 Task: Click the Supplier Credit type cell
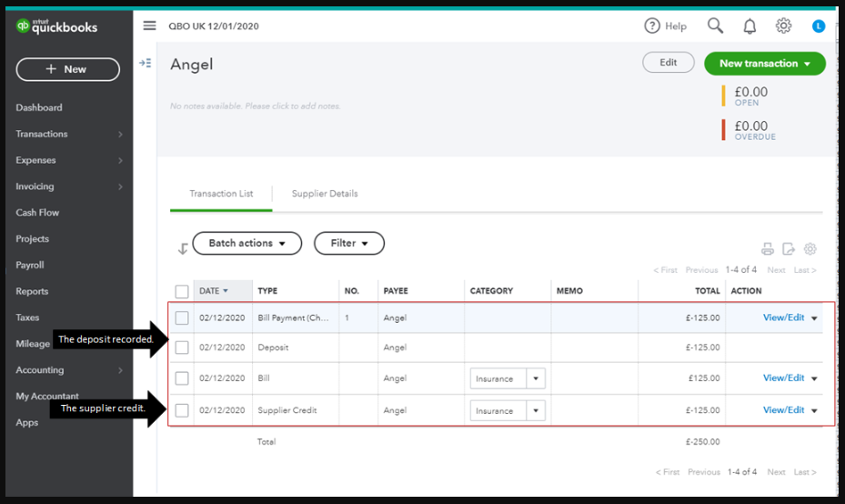click(287, 410)
